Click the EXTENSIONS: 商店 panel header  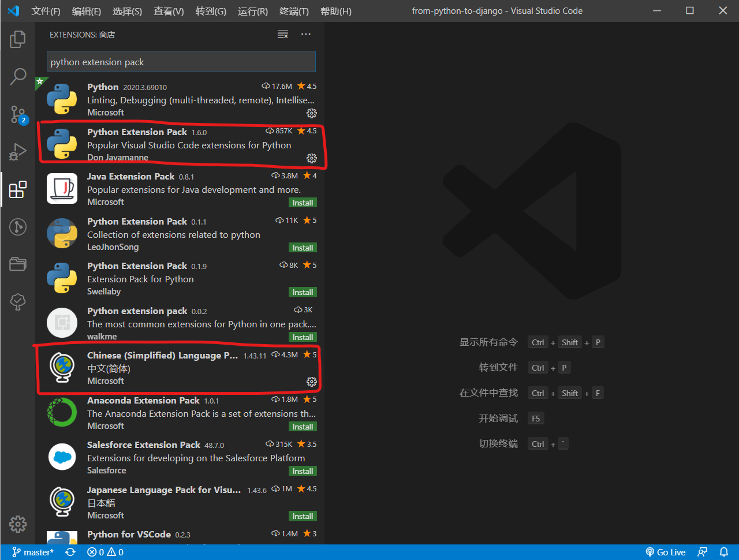click(83, 35)
